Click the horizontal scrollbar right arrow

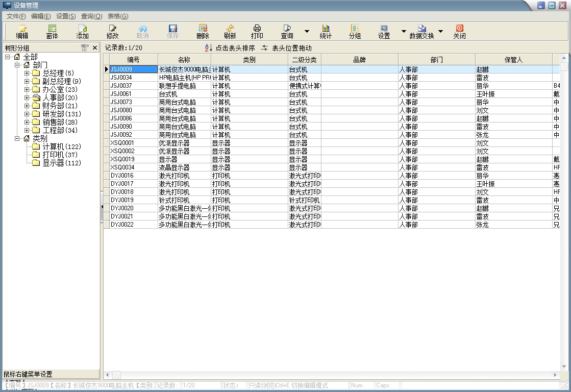tap(555, 375)
